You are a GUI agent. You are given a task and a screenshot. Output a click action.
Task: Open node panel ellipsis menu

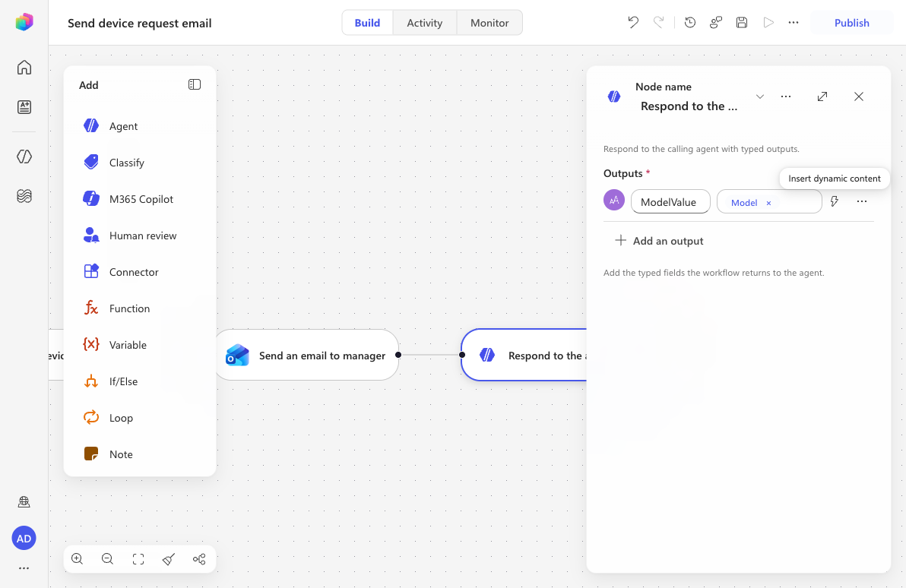pos(786,96)
